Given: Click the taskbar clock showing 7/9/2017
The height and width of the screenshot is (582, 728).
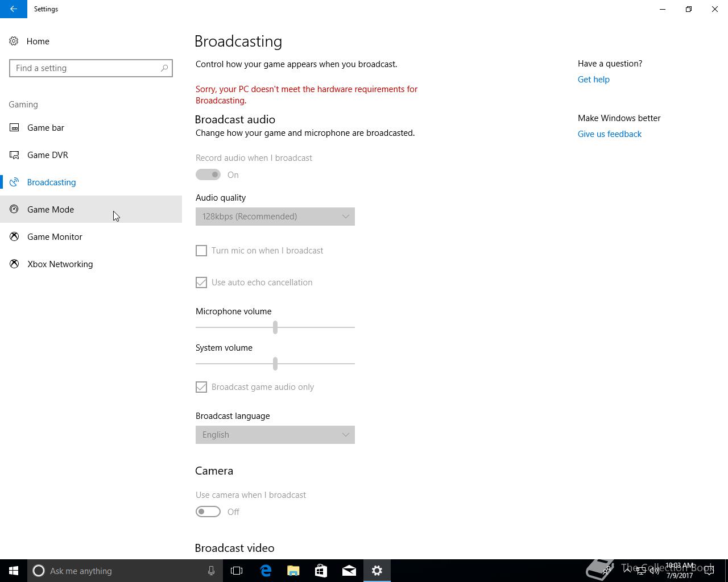Looking at the screenshot, I should tap(680, 571).
